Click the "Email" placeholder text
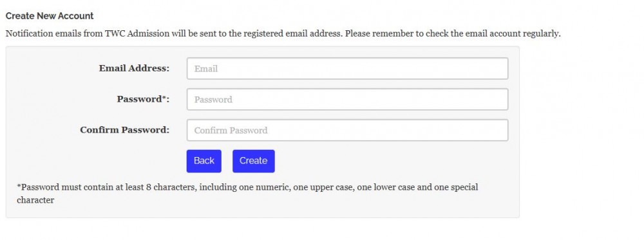 click(x=206, y=69)
